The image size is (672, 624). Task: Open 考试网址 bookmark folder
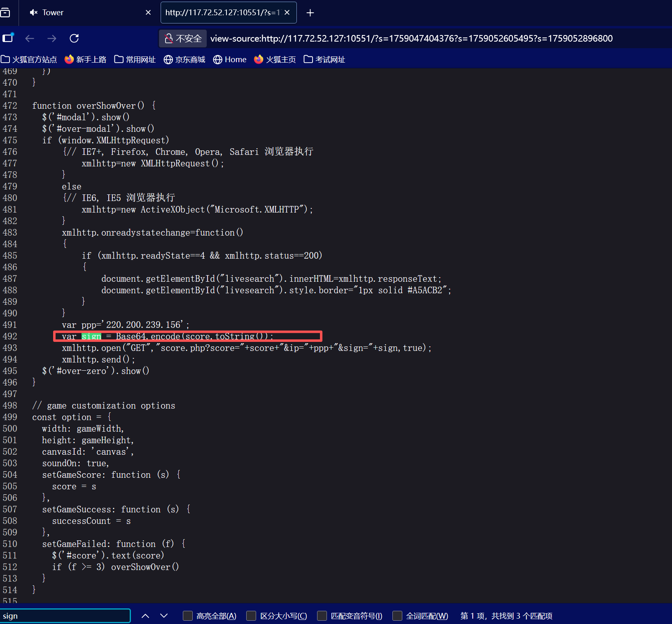[x=324, y=59]
